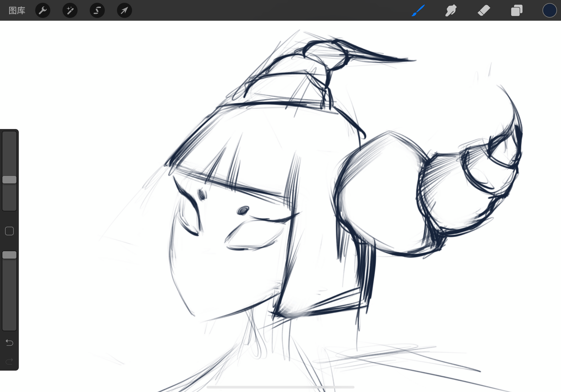Viewport: 561px width, 392px height.
Task: Select the Brush tool
Action: click(418, 10)
